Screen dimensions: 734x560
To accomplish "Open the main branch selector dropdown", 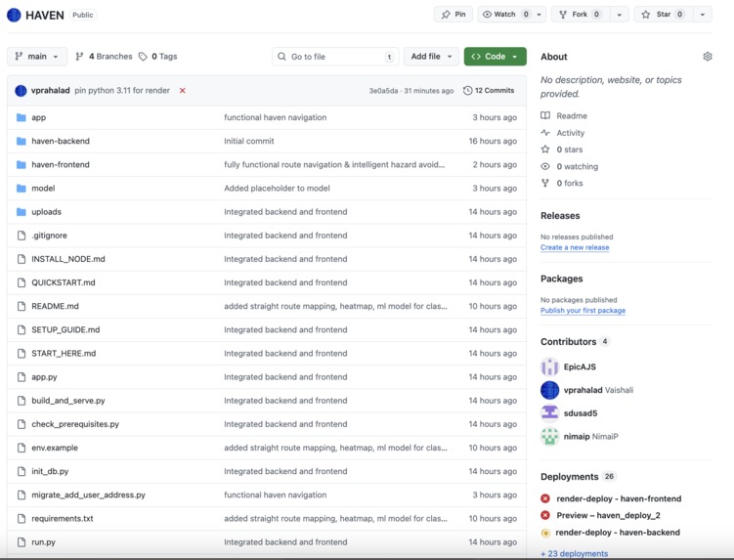I will point(37,57).
